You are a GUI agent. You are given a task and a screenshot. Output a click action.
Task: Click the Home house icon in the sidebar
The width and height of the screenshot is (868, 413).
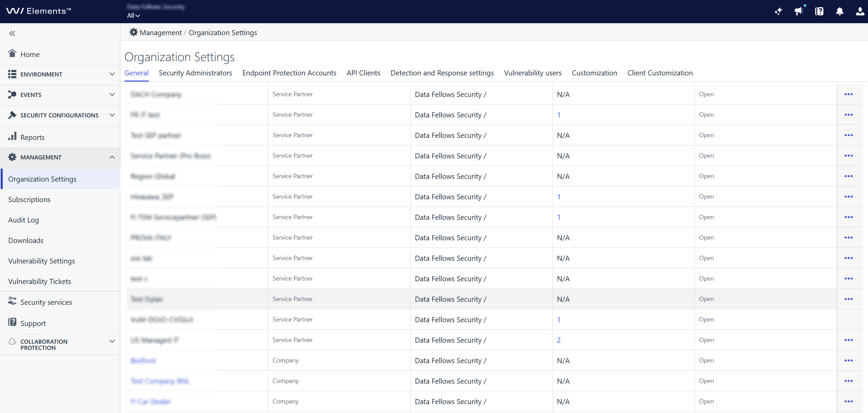[12, 54]
